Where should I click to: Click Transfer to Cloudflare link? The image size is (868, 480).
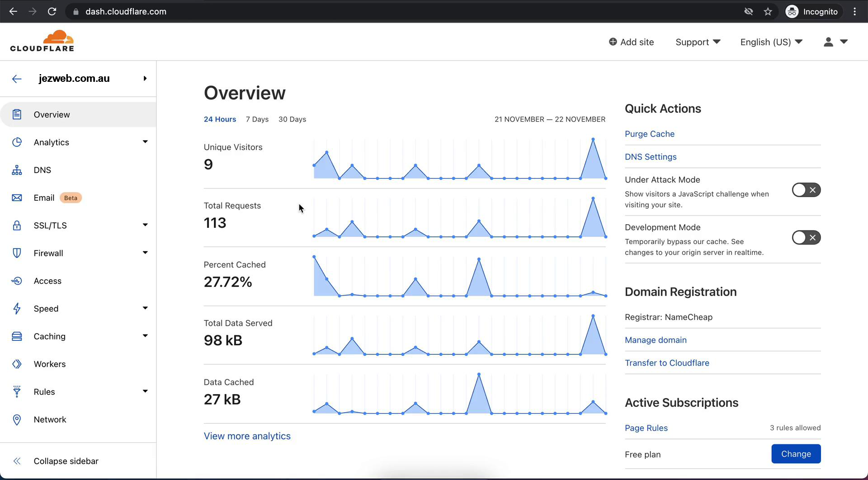pyautogui.click(x=667, y=363)
